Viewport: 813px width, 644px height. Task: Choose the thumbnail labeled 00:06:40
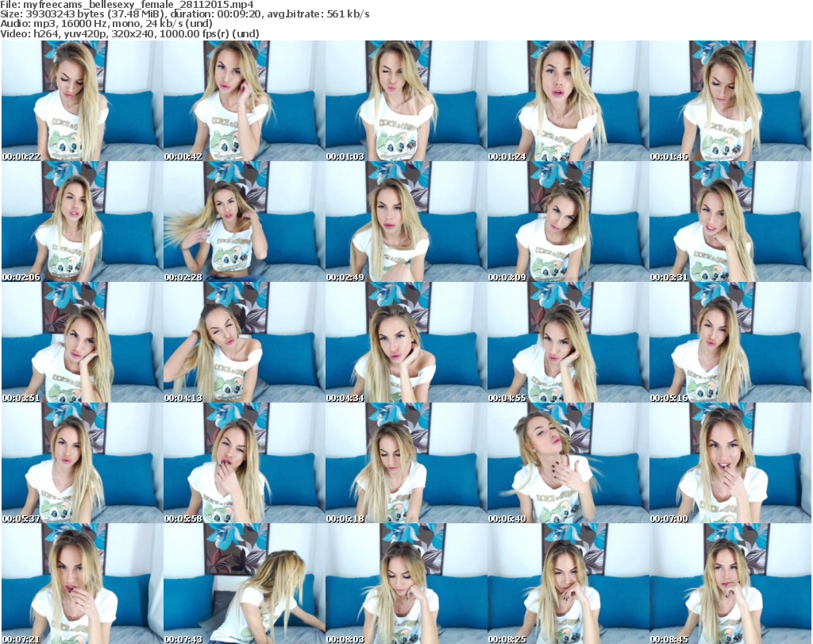pos(568,463)
